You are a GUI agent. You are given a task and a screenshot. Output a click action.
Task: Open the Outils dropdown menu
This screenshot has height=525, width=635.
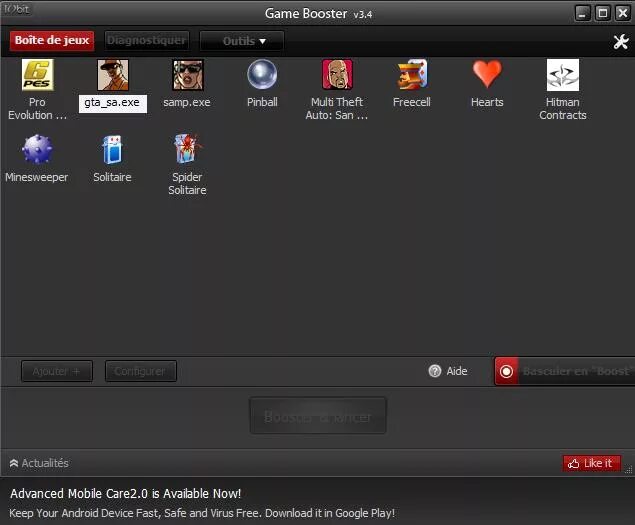coord(242,41)
